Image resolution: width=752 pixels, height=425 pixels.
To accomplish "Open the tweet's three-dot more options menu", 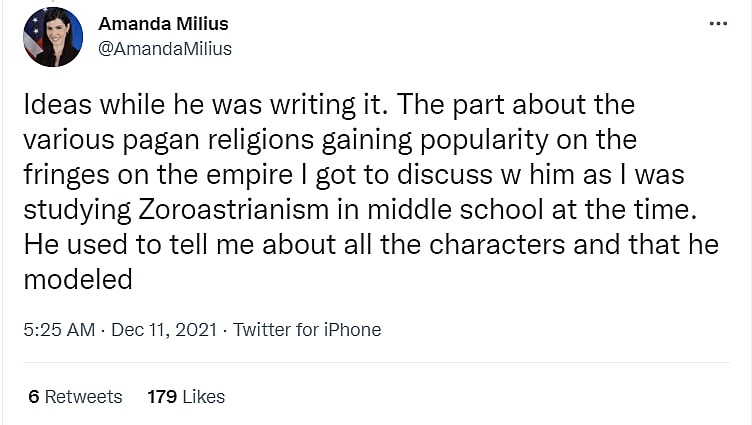I will pyautogui.click(x=718, y=23).
